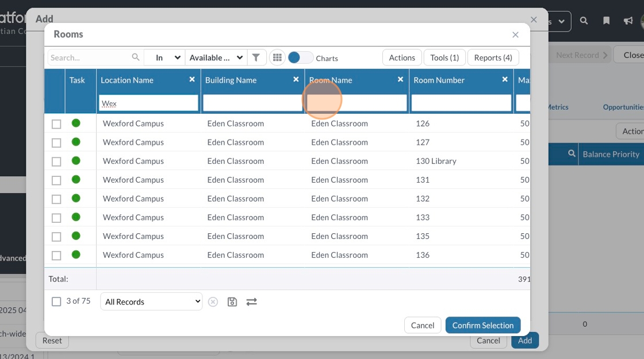The height and width of the screenshot is (359, 644).
Task: Open the All Records dropdown
Action: (x=151, y=302)
